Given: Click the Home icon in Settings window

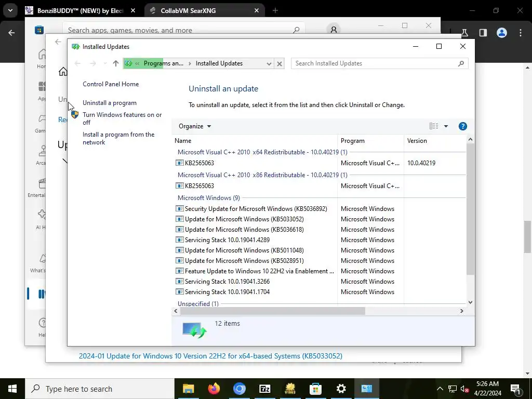Looking at the screenshot, I should [63, 72].
